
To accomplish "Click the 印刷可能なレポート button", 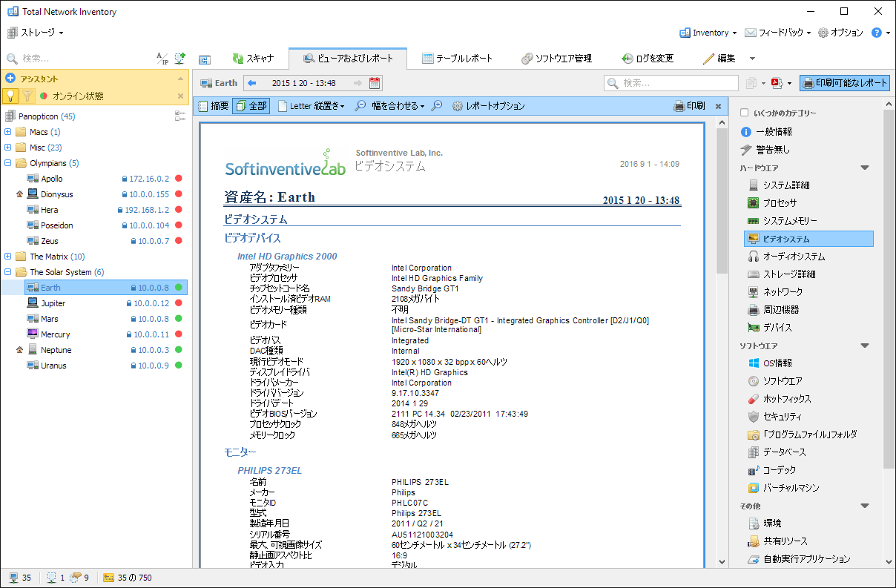I will coord(844,83).
